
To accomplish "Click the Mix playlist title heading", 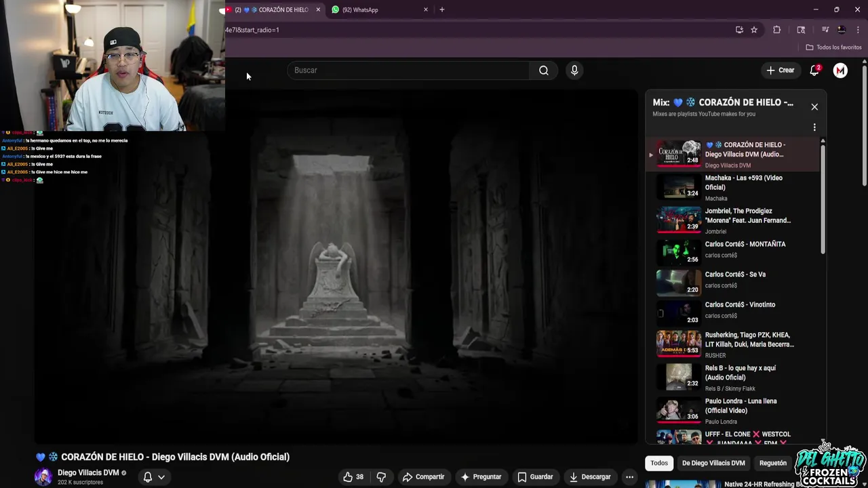I will coord(723,102).
